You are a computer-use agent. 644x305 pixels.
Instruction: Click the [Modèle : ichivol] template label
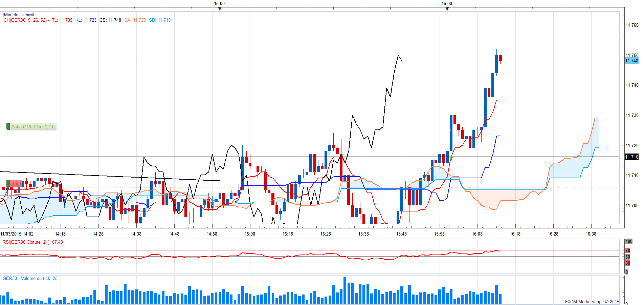(x=19, y=15)
